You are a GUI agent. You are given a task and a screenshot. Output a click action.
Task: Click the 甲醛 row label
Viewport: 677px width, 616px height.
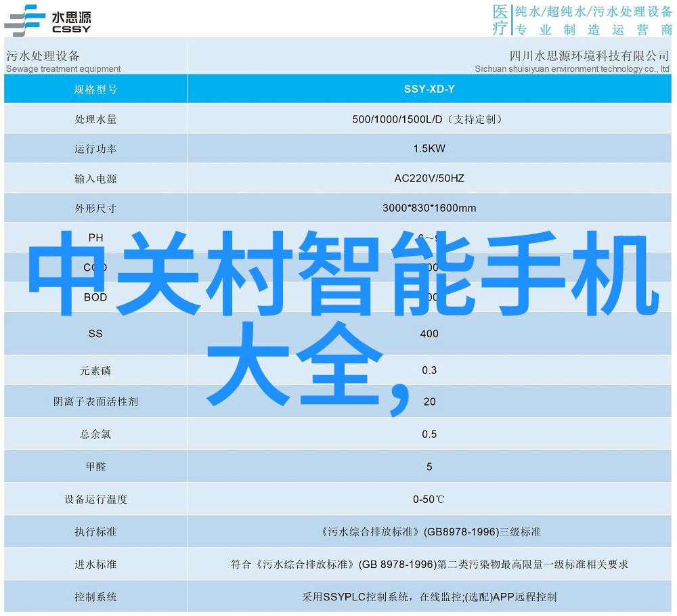[x=95, y=466]
